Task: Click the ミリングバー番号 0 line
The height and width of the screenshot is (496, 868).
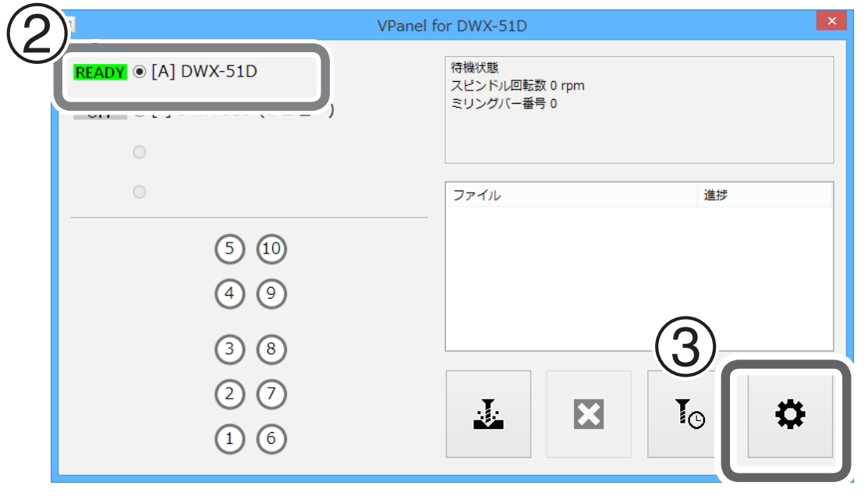Action: (x=504, y=104)
